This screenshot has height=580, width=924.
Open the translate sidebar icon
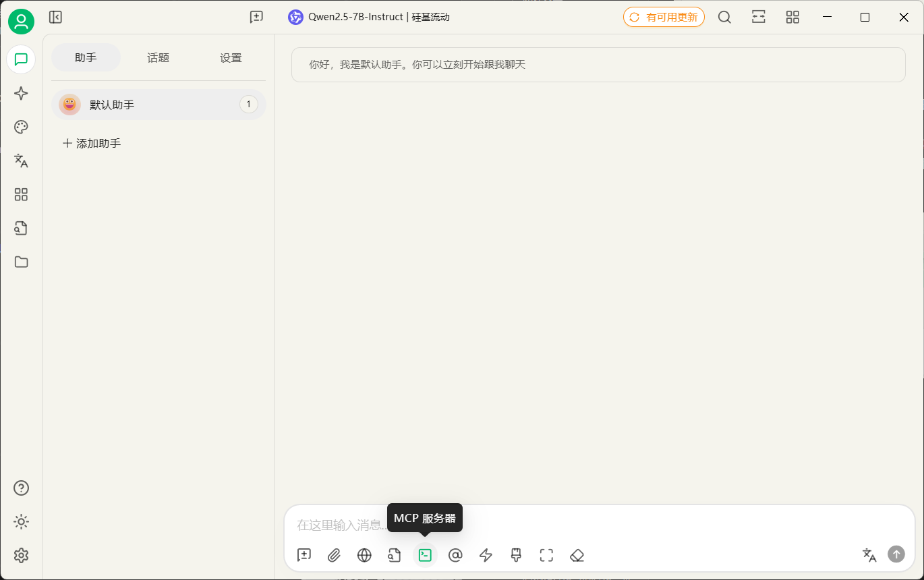click(21, 161)
